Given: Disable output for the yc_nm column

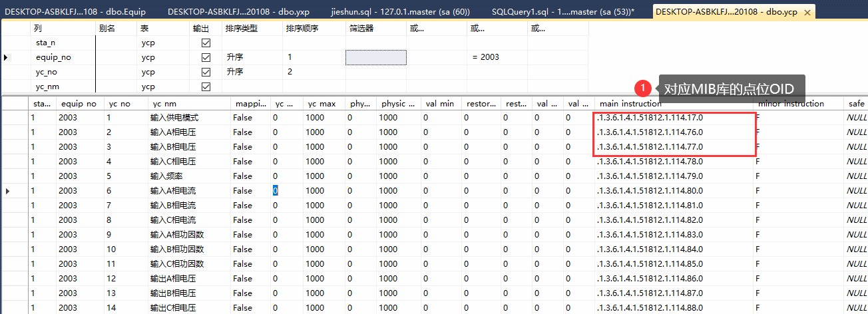Looking at the screenshot, I should coord(206,86).
